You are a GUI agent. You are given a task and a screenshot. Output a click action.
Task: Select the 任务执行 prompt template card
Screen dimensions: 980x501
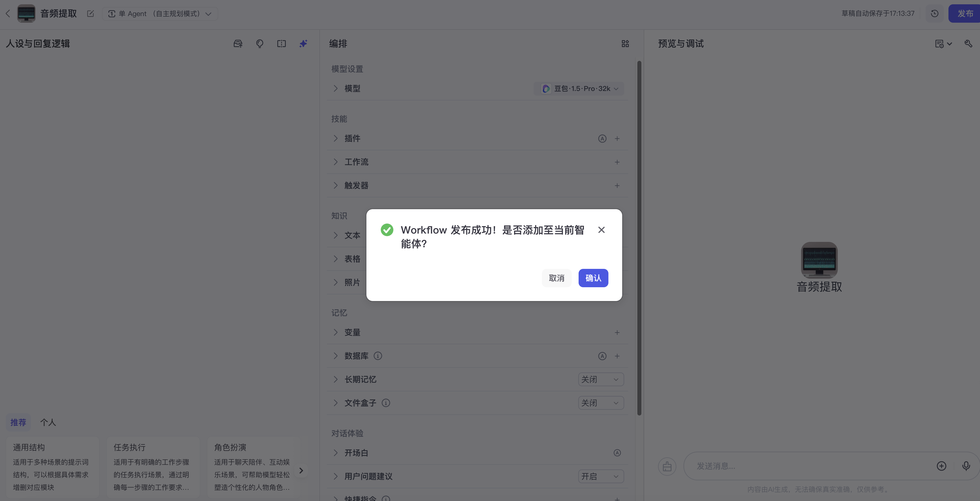(x=153, y=467)
